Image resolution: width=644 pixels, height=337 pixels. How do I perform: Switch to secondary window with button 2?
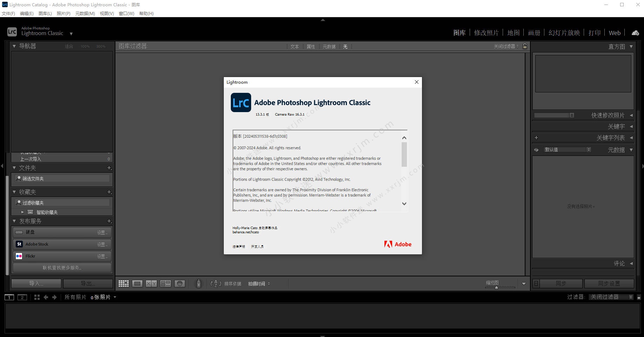[x=22, y=297]
